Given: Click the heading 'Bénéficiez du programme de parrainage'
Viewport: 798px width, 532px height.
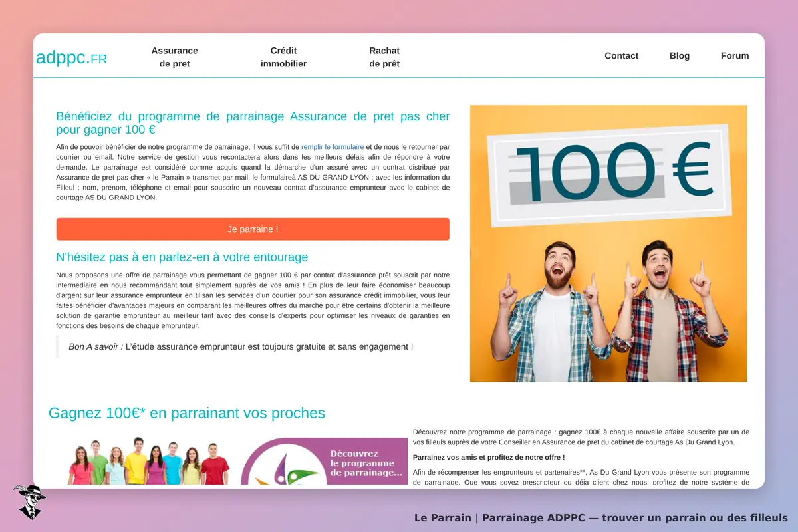Looking at the screenshot, I should click(x=253, y=123).
